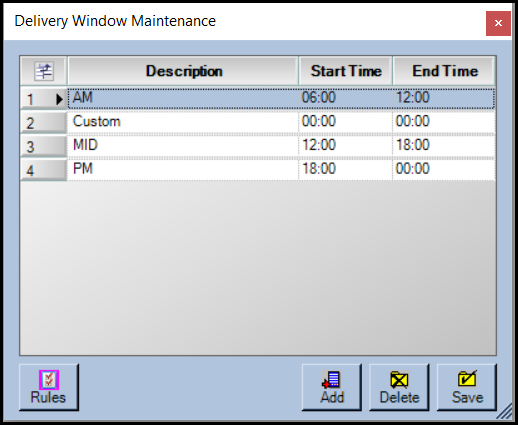Click the AM start time 06:00 cell
This screenshot has width=518, height=425.
[x=346, y=98]
